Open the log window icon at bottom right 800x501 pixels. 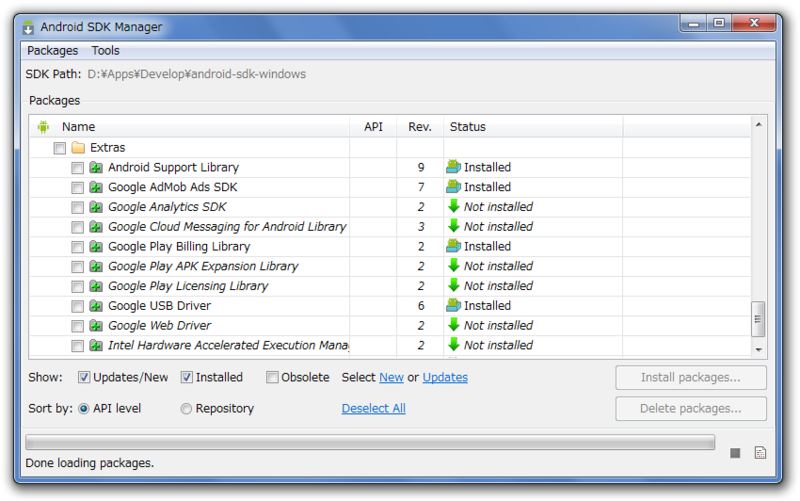pos(760,453)
